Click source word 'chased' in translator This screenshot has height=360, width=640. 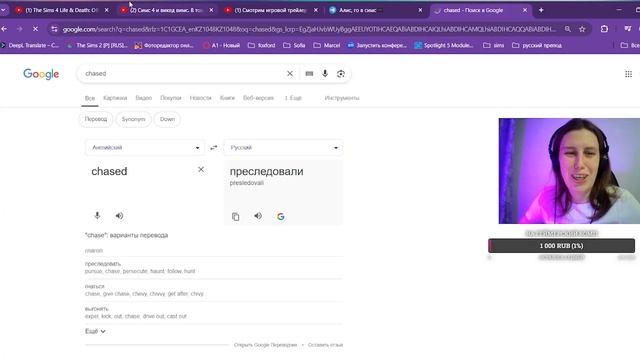pyautogui.click(x=109, y=171)
